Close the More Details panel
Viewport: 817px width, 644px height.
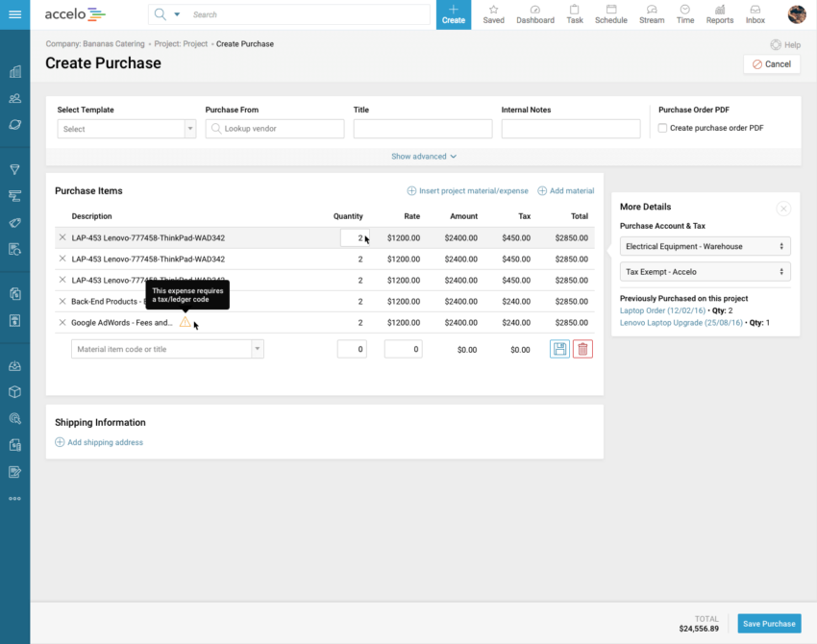783,208
